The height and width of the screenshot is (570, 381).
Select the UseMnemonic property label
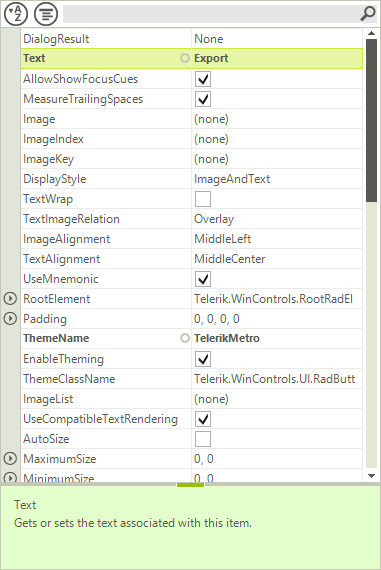click(x=61, y=279)
